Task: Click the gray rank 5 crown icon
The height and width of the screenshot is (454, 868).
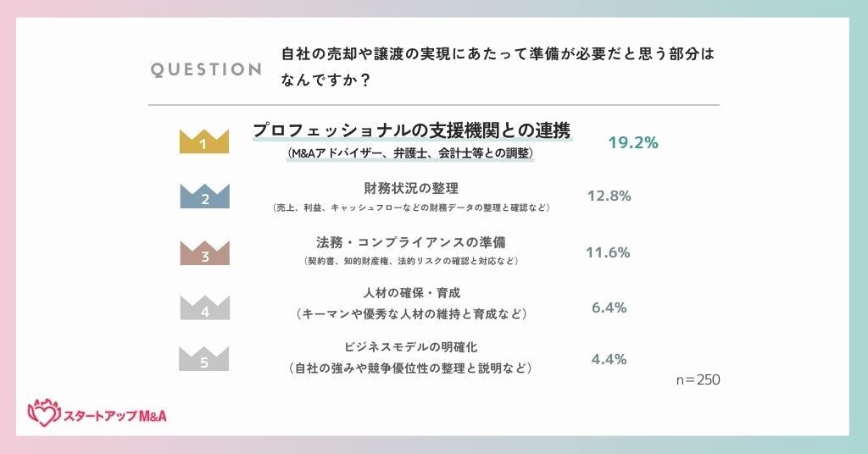Action: point(204,360)
